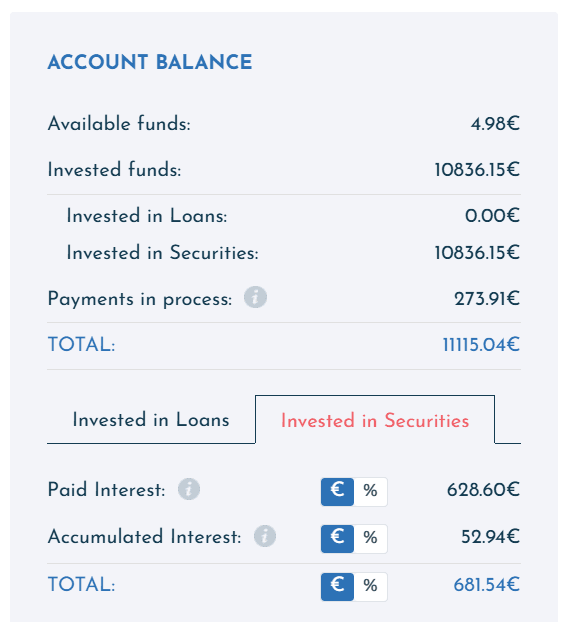The width and height of the screenshot is (565, 622).
Task: Click info icon next to Accumulated Interest
Action: [265, 536]
